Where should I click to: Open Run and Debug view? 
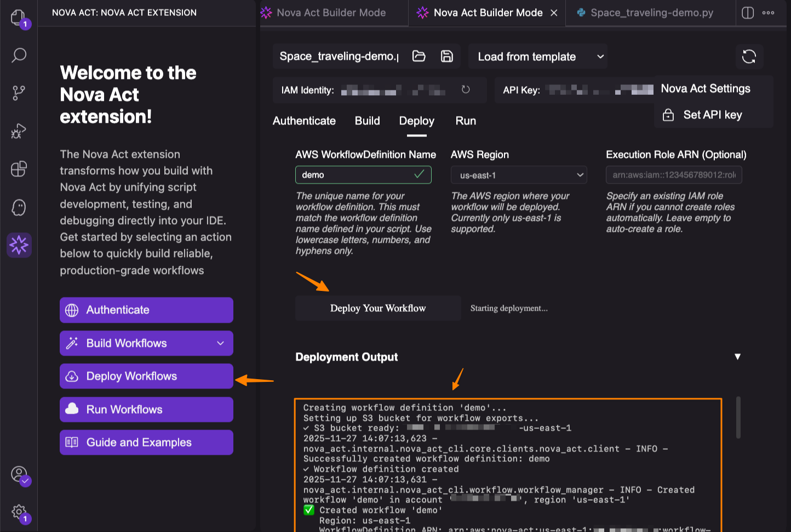(x=19, y=131)
